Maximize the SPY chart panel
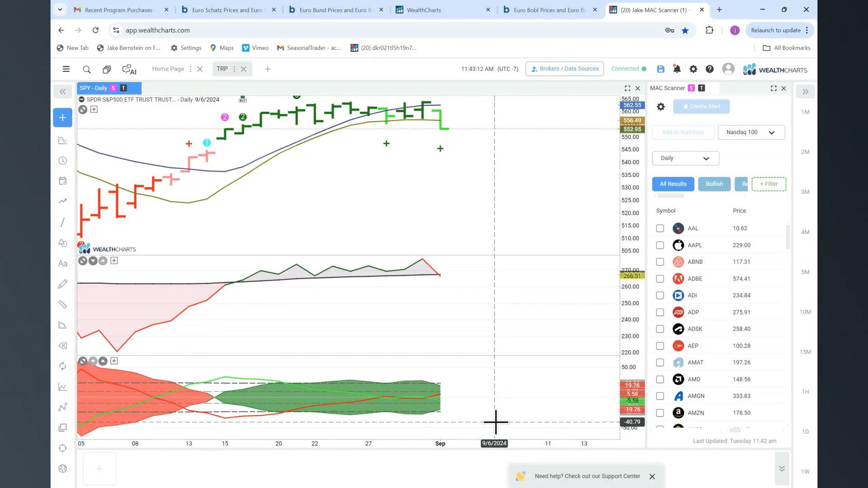 (627, 88)
